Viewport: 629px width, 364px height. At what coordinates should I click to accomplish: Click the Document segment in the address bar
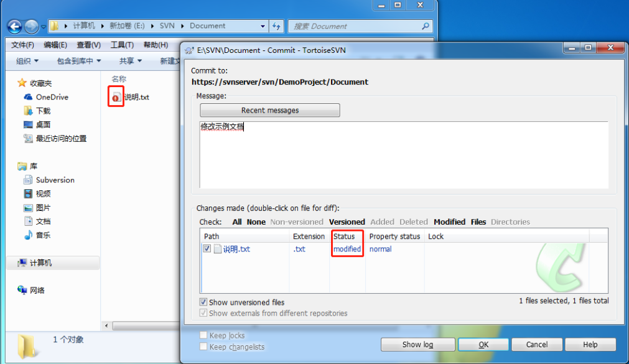pyautogui.click(x=207, y=26)
